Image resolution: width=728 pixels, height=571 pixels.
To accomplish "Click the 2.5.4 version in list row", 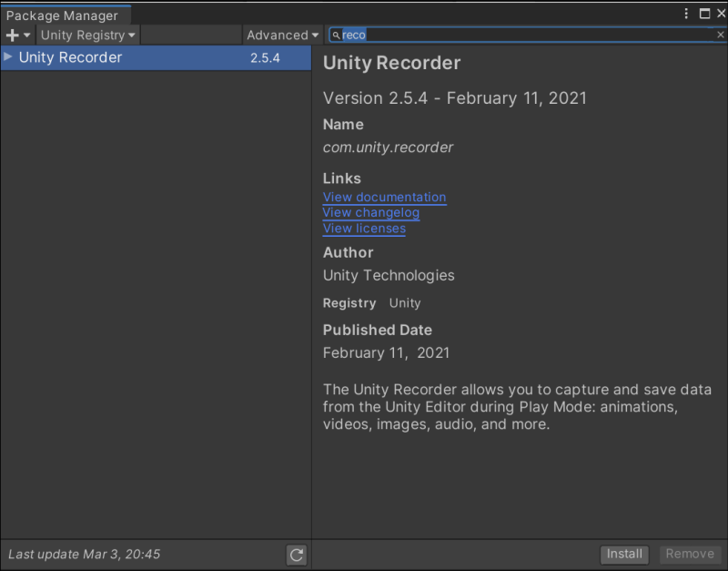I will point(265,58).
